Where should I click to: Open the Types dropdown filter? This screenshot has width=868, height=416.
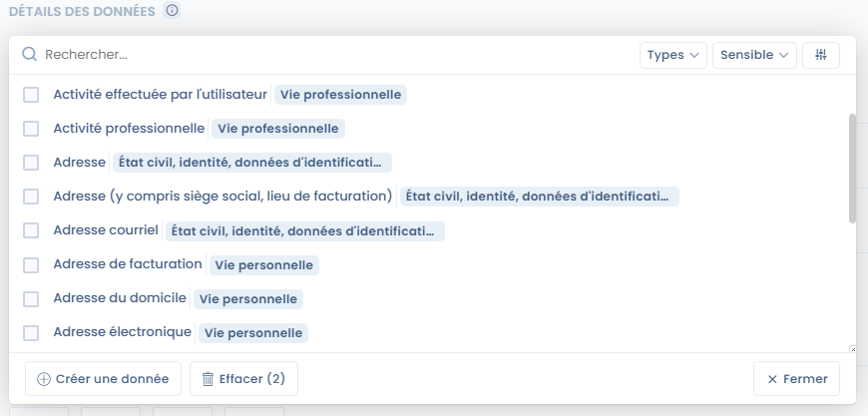[x=672, y=55]
